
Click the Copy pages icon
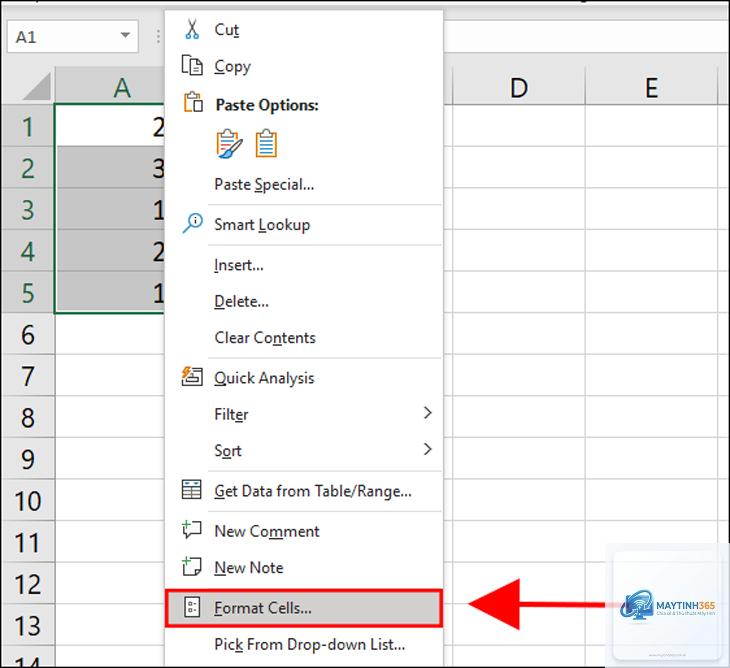coord(192,65)
